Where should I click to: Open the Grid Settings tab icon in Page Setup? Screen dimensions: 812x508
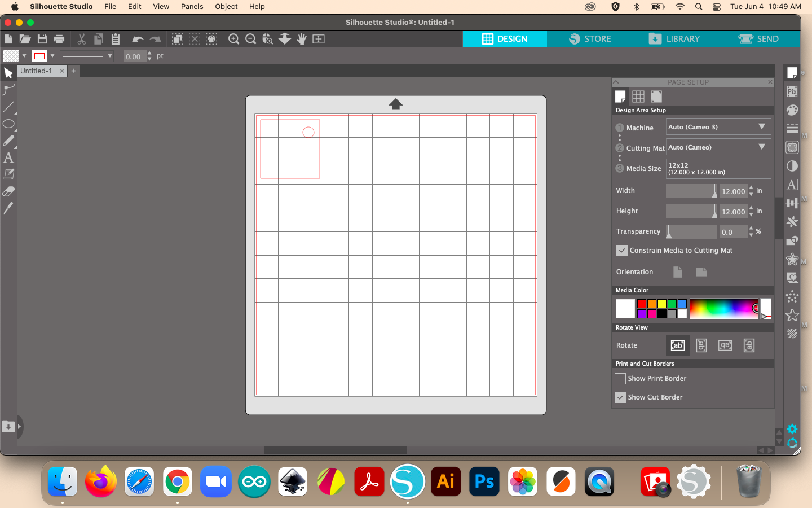click(x=638, y=97)
